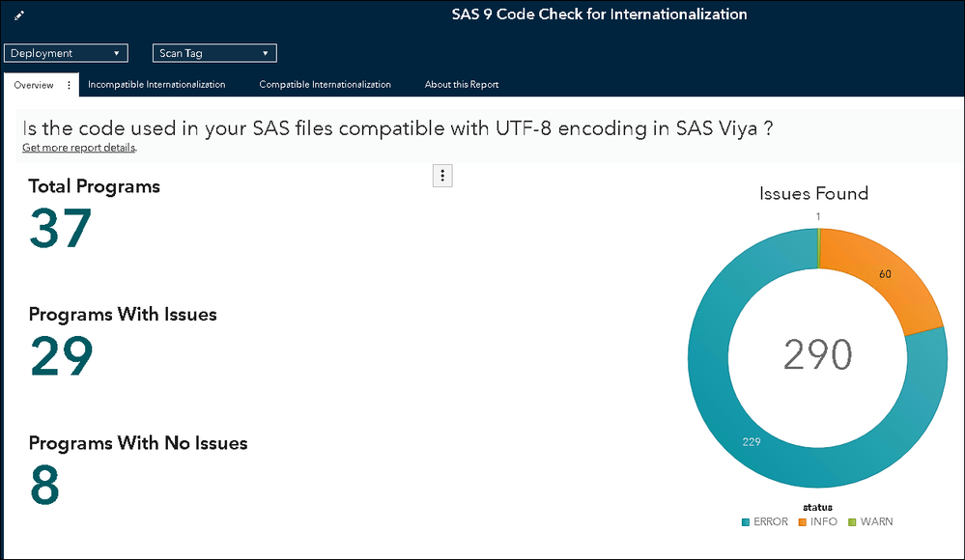The width and height of the screenshot is (965, 560).
Task: Click the Programs With No Issues value 8
Action: tap(44, 486)
